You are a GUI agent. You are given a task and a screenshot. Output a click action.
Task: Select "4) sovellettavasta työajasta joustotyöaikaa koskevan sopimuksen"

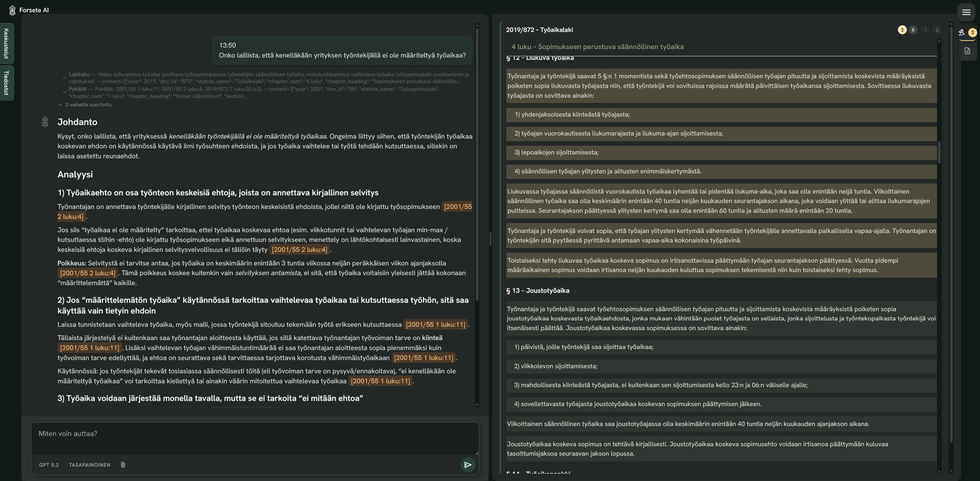coord(721,404)
